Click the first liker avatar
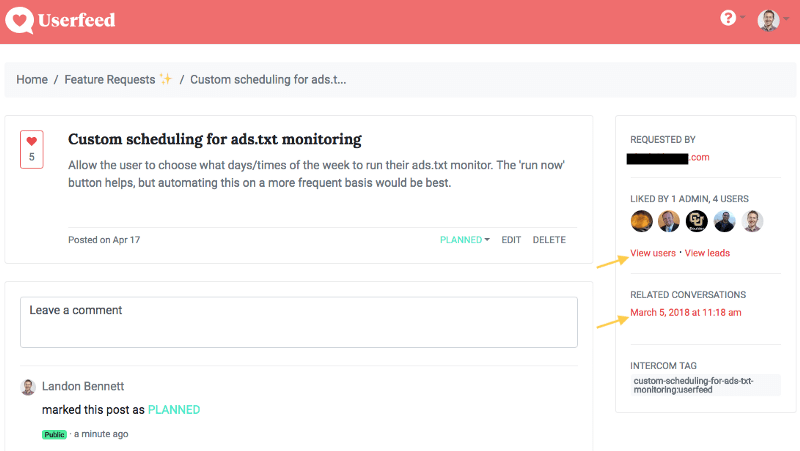The height and width of the screenshot is (451, 800). tap(641, 221)
